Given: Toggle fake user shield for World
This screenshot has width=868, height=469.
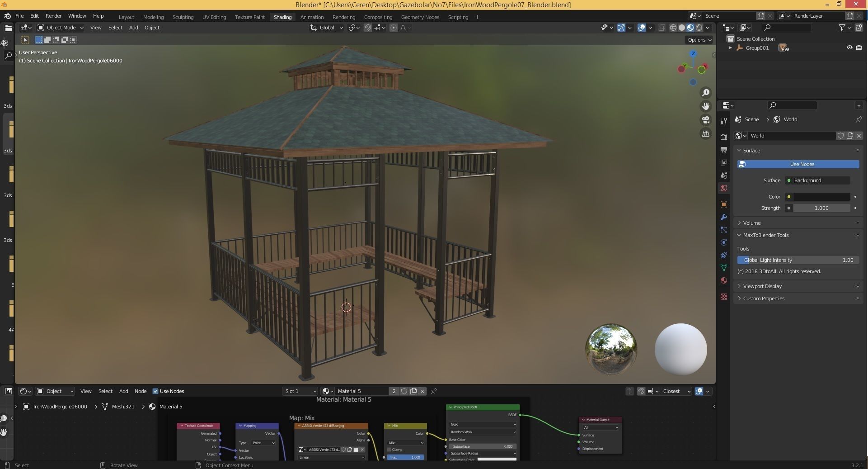Looking at the screenshot, I should tap(841, 136).
